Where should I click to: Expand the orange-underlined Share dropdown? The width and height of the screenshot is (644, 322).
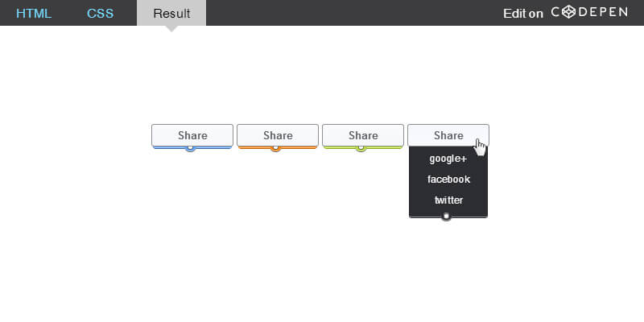pyautogui.click(x=278, y=135)
